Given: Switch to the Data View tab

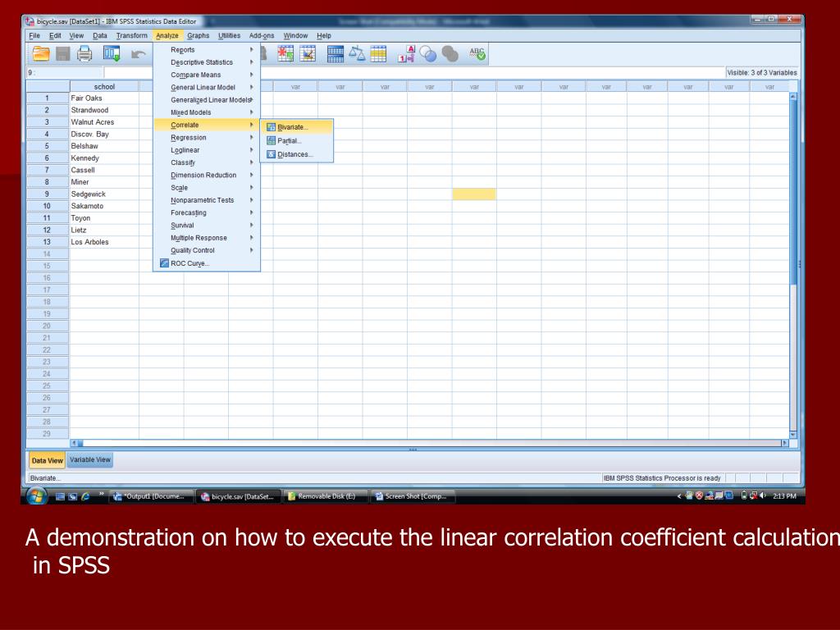Looking at the screenshot, I should [x=47, y=460].
